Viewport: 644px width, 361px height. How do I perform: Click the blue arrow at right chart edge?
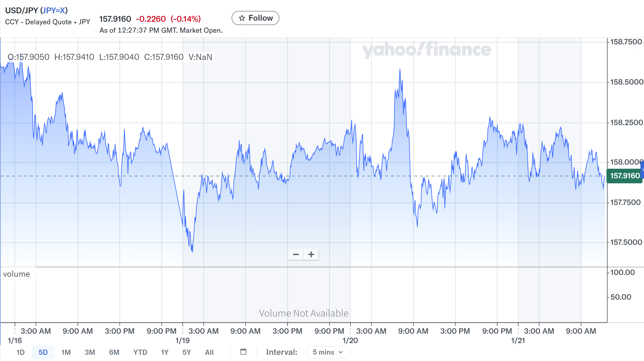(x=642, y=170)
